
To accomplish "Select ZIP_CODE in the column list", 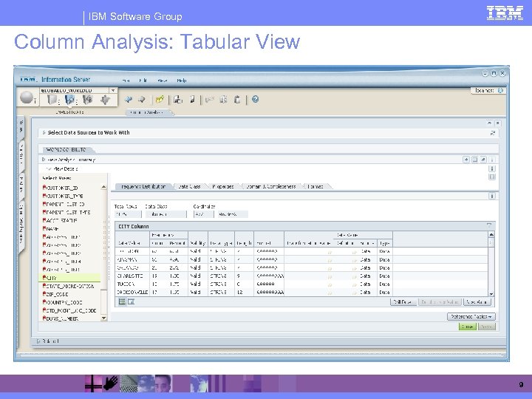I will point(55,294).
